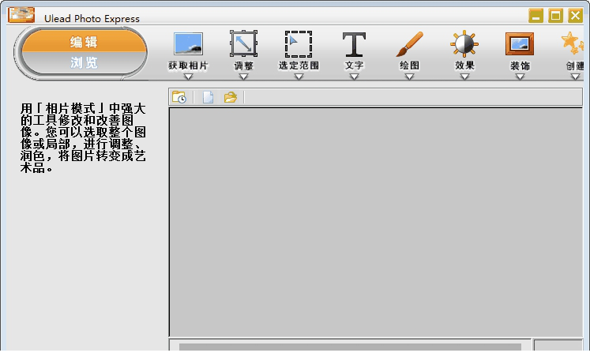Image resolution: width=590 pixels, height=364 pixels.
Task: Click the empty gray image workspace
Action: [376, 222]
